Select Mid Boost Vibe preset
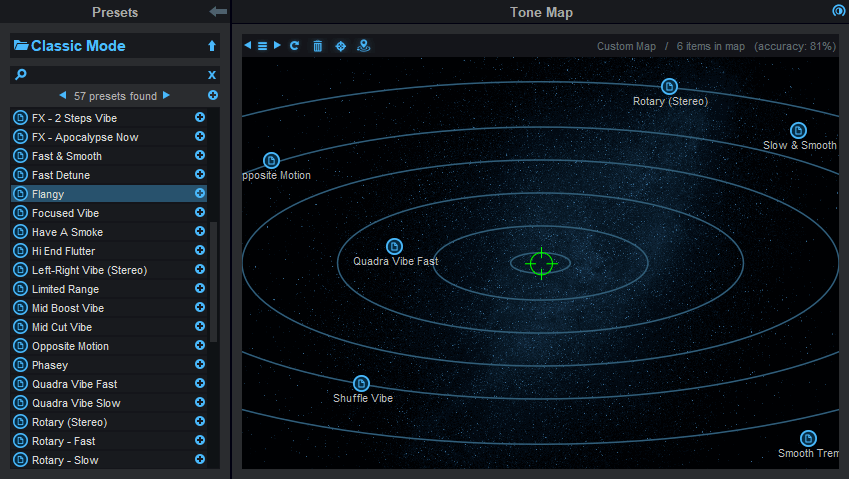Image resolution: width=849 pixels, height=479 pixels. (109, 307)
